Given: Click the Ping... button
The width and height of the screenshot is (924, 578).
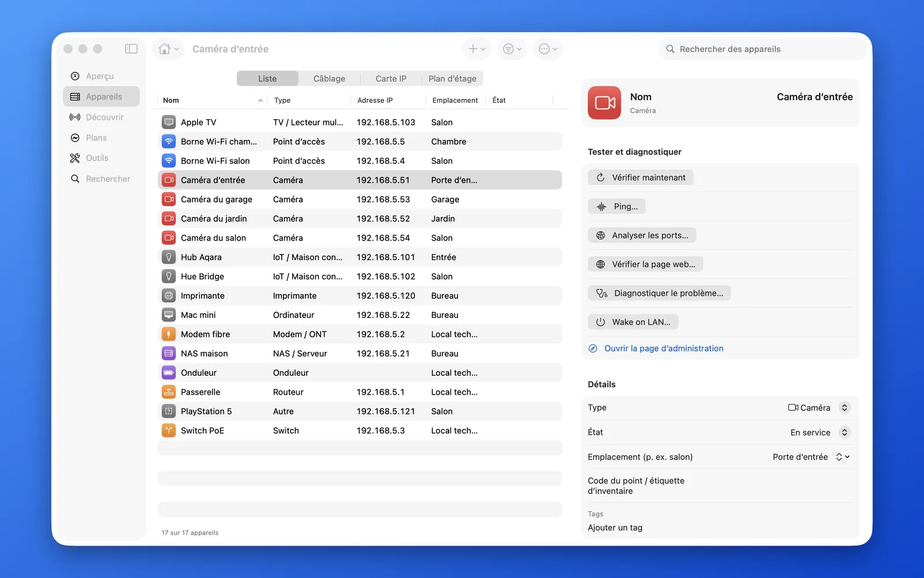Looking at the screenshot, I should point(617,206).
